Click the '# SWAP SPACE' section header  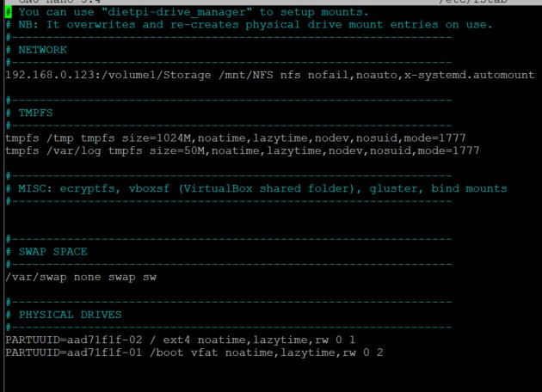click(x=46, y=251)
